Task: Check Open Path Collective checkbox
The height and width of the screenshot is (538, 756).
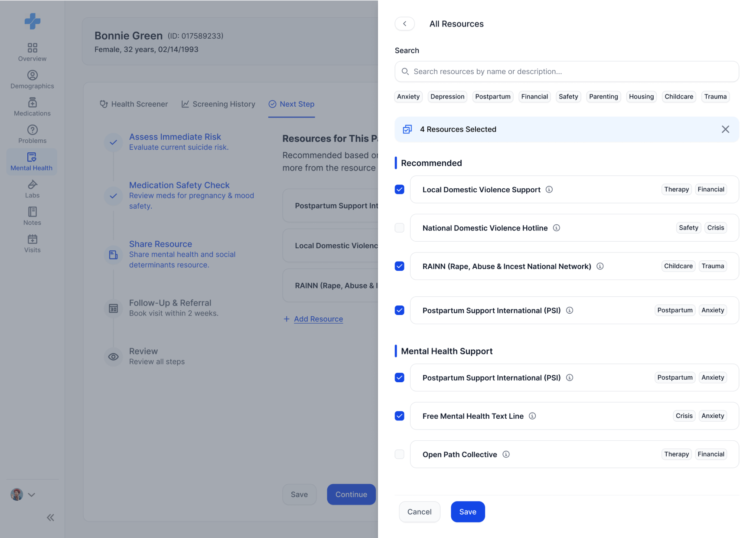Action: tap(400, 454)
